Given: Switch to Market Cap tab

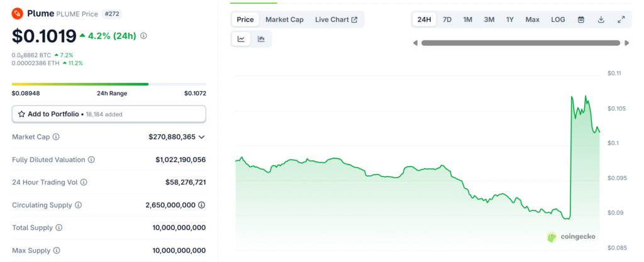Looking at the screenshot, I should click(x=284, y=19).
